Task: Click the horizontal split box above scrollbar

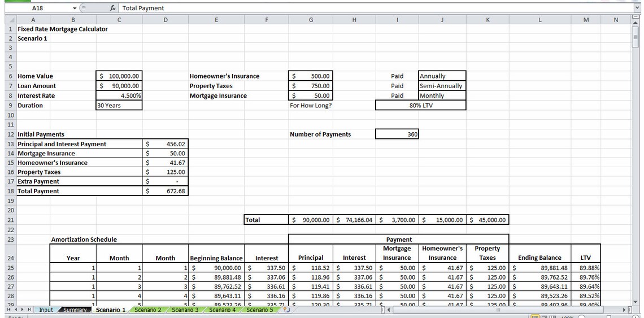Action: tap(636, 18)
